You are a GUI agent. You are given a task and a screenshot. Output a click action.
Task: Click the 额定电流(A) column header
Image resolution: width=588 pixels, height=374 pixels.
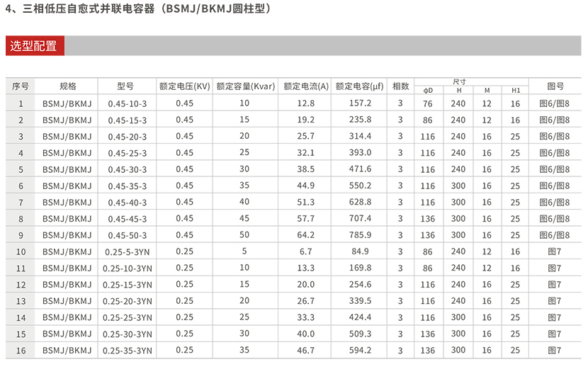click(306, 86)
